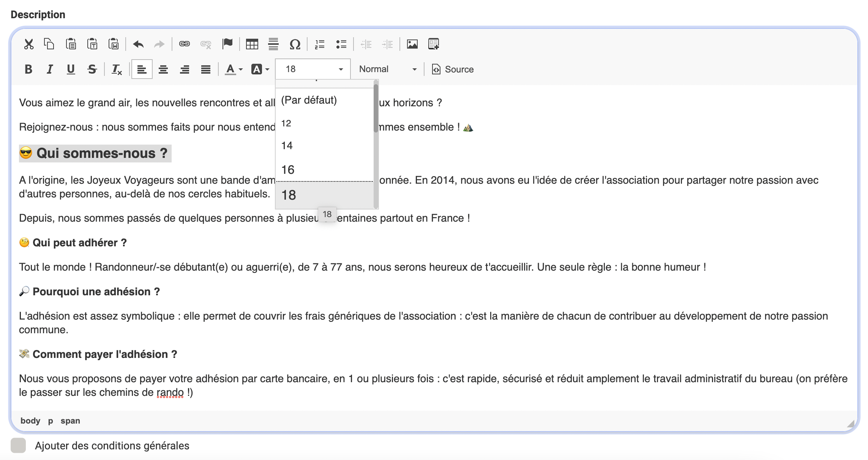Insert a table into the description
The height and width of the screenshot is (460, 868).
coord(252,44)
